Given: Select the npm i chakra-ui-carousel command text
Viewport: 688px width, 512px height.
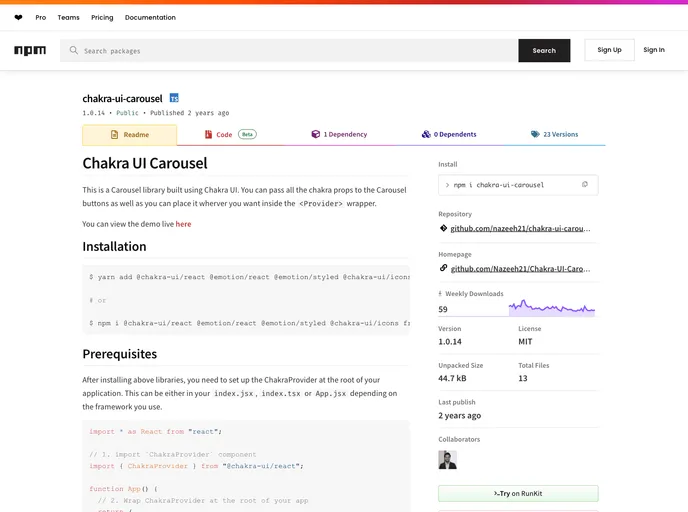Looking at the screenshot, I should coord(499,185).
